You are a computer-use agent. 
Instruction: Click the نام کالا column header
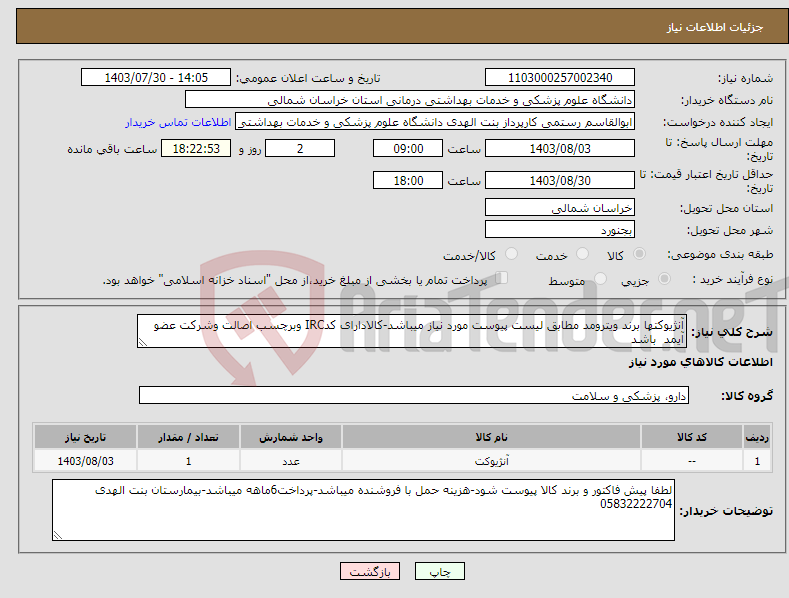coord(491,437)
